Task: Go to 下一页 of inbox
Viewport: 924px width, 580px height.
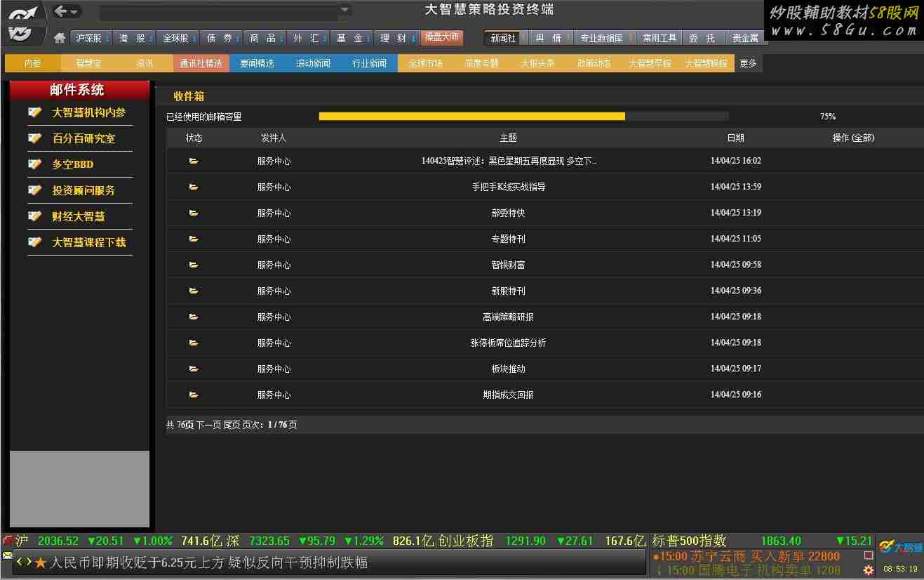Action: pos(208,425)
